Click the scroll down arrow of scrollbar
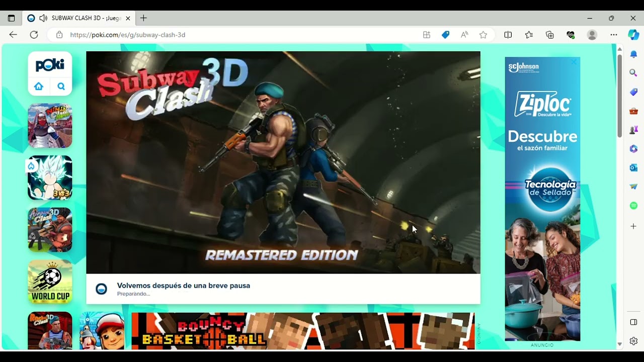Viewport: 644px width, 362px height. point(619,344)
